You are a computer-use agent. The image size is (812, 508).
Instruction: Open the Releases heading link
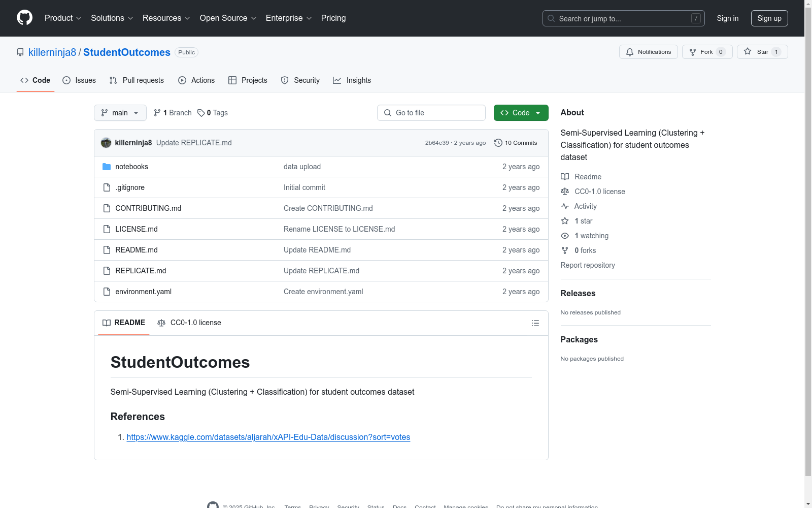click(x=578, y=293)
